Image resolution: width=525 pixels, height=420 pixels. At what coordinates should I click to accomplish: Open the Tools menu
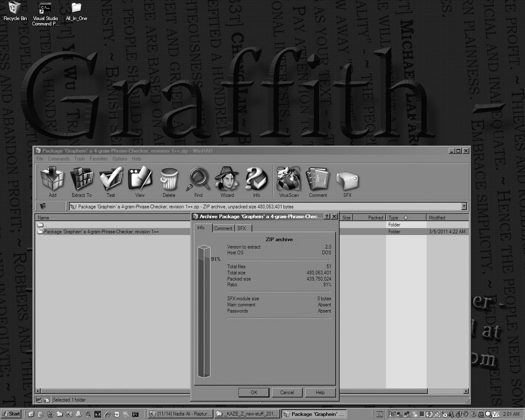pyautogui.click(x=80, y=159)
